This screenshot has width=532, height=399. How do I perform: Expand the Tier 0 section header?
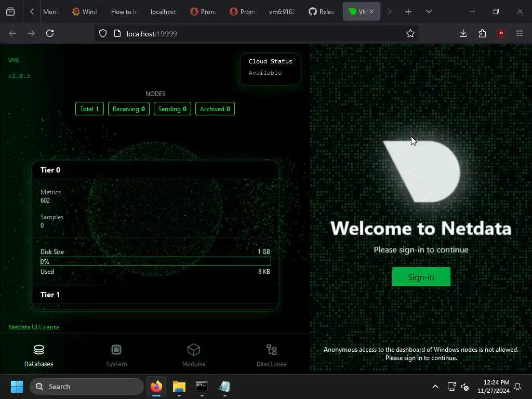pos(155,170)
